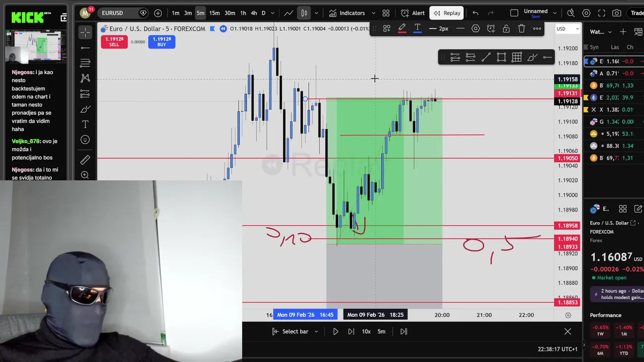This screenshot has width=644, height=362.
Task: Select the brush drawing tool
Action: (85, 109)
